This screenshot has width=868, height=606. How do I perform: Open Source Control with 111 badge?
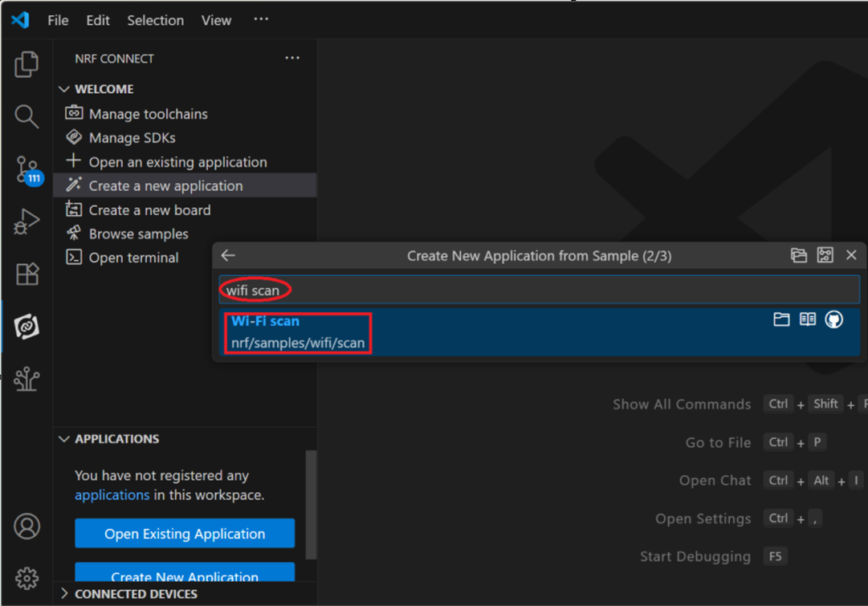[x=27, y=169]
